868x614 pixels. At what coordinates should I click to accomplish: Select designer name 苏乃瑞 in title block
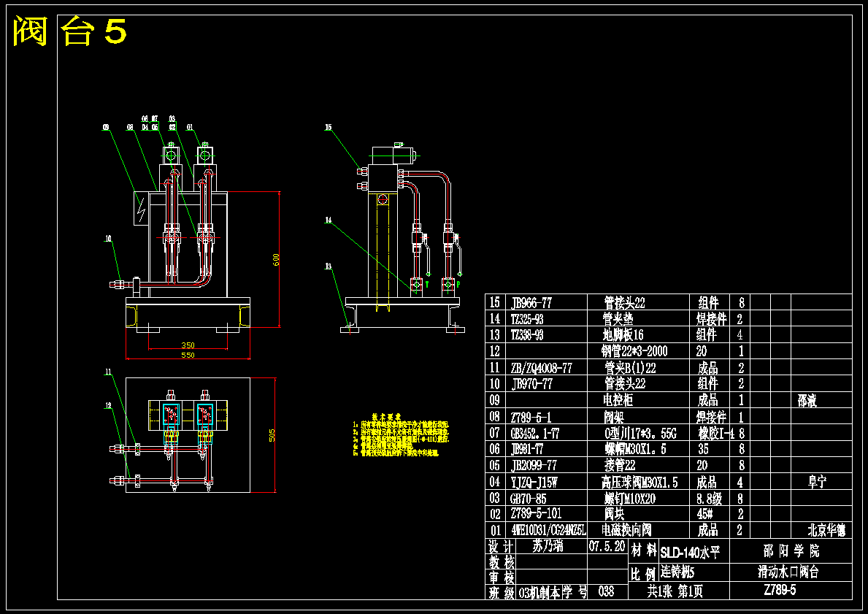[548, 546]
